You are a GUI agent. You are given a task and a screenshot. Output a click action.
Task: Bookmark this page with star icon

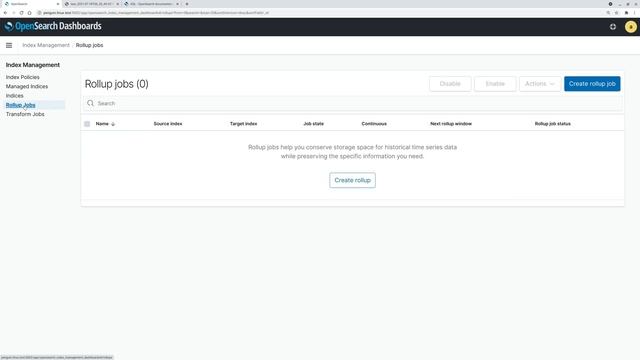(x=616, y=13)
